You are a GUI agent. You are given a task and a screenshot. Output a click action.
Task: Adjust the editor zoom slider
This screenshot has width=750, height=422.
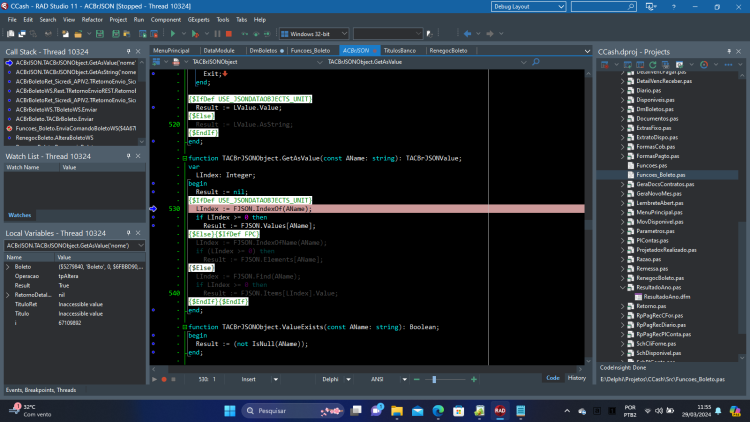click(434, 379)
